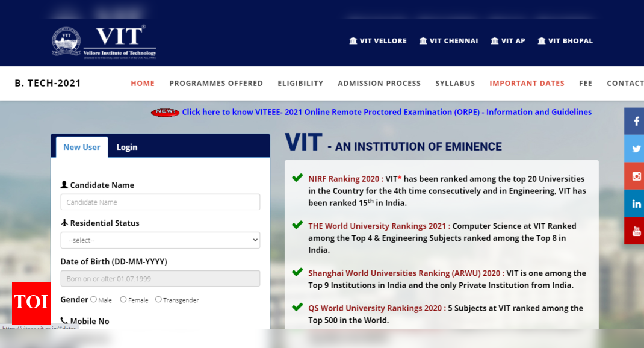Select the Transgender radio button
The width and height of the screenshot is (644, 348).
pyautogui.click(x=157, y=299)
